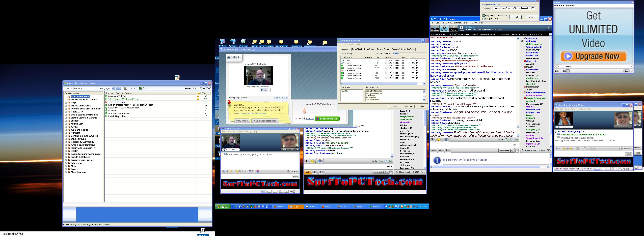Click group people icon in boomer057_1 chat
Screen dimensions: 644x236
251,171
